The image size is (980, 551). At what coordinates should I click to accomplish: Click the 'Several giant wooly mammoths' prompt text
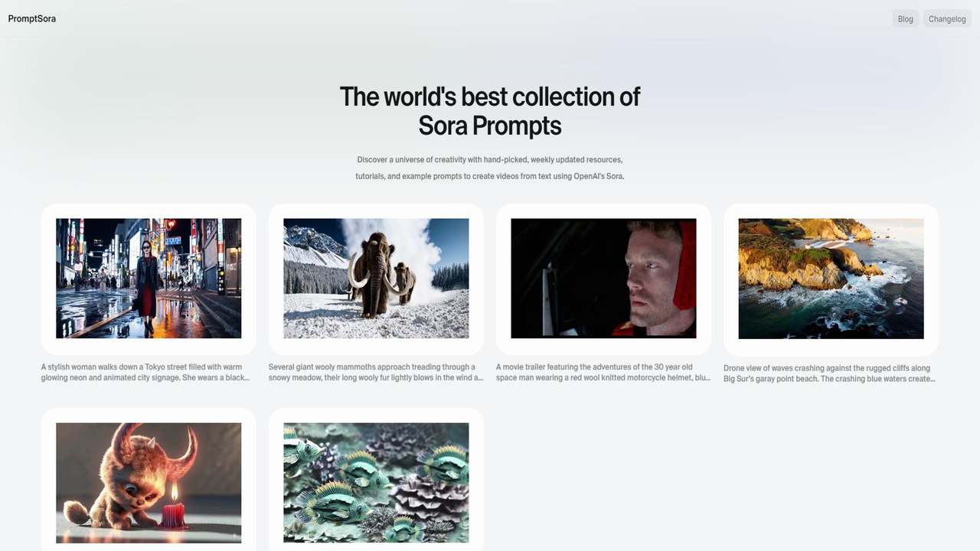point(376,373)
